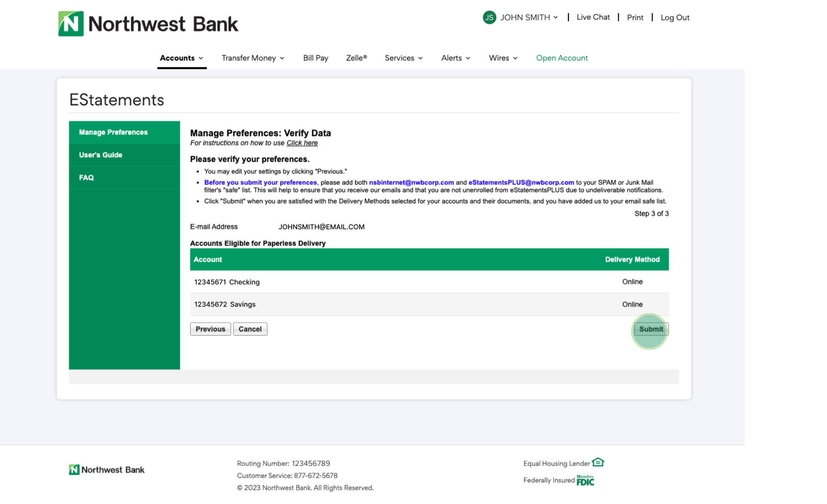Follow the Click here instructions link
The width and height of the screenshot is (827, 504).
tap(302, 143)
